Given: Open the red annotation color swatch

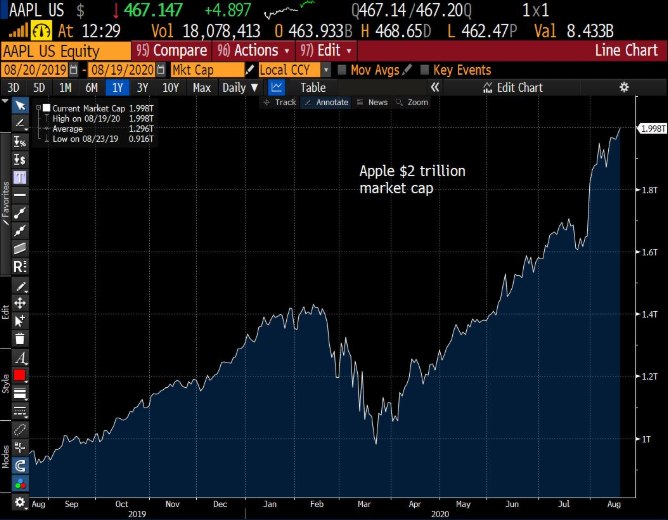Looking at the screenshot, I should tap(20, 375).
